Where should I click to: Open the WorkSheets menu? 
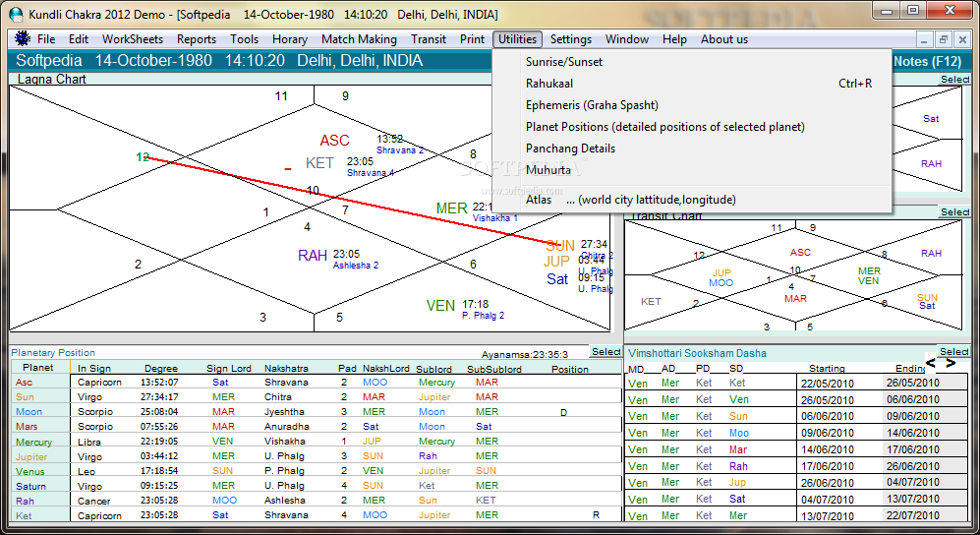point(133,38)
